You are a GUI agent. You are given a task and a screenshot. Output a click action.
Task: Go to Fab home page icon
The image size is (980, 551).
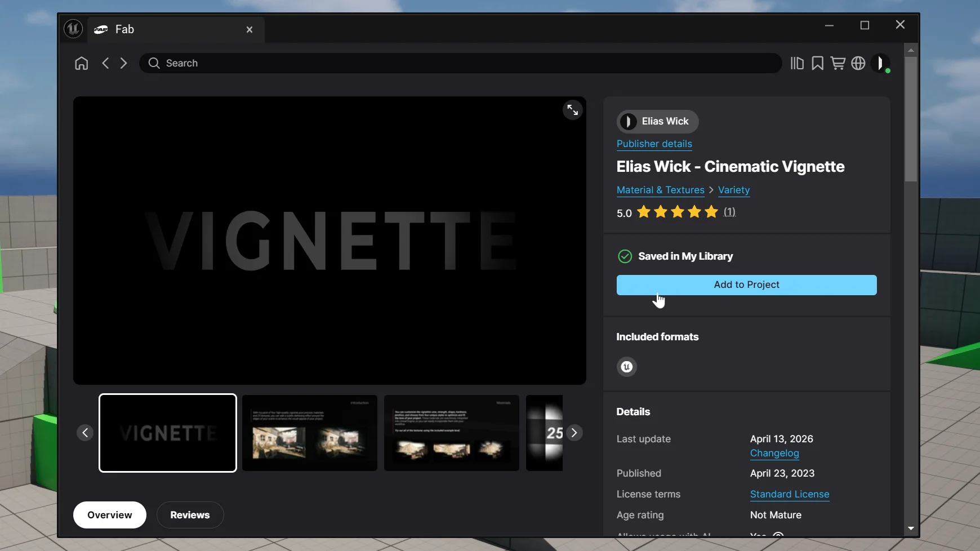point(82,63)
